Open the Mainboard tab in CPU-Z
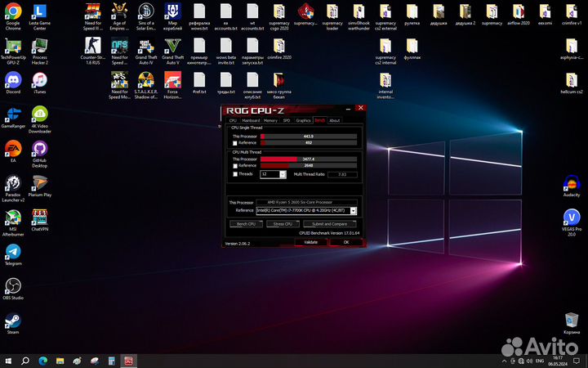This screenshot has width=588, height=368. click(251, 120)
